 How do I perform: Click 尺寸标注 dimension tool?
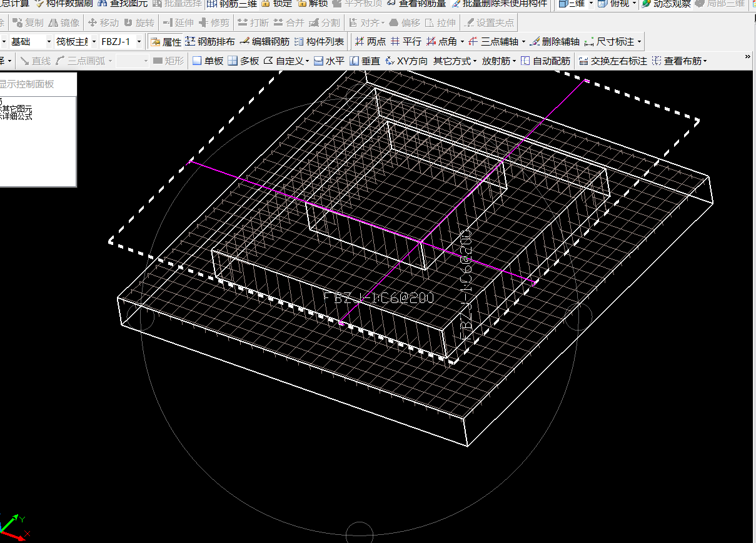pos(609,42)
